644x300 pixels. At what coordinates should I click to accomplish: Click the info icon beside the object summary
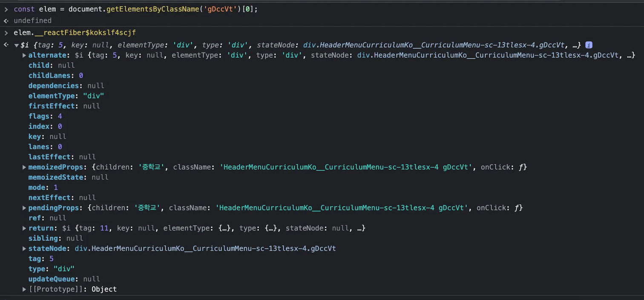tap(589, 45)
